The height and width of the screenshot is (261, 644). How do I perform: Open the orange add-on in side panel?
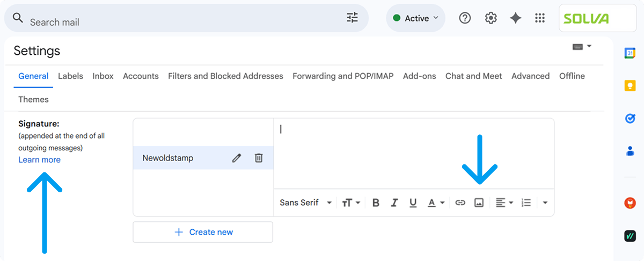click(630, 203)
